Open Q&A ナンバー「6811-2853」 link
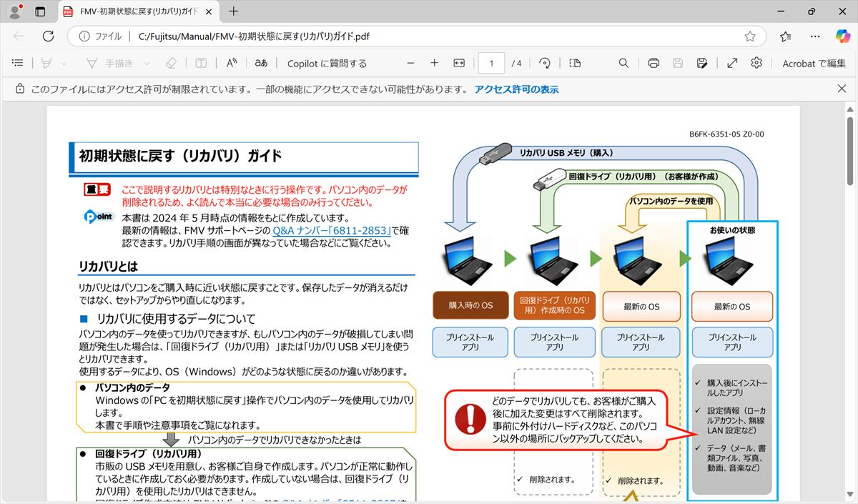The image size is (858, 504). tap(330, 231)
